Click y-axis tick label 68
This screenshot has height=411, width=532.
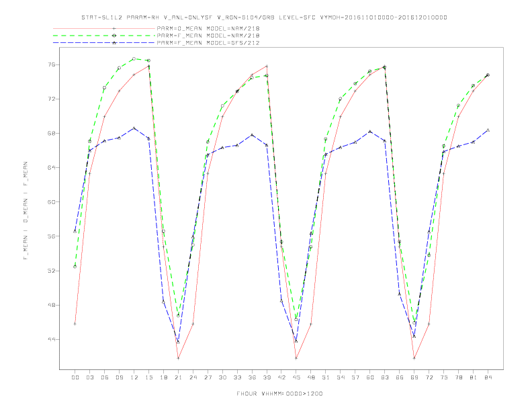coord(52,133)
